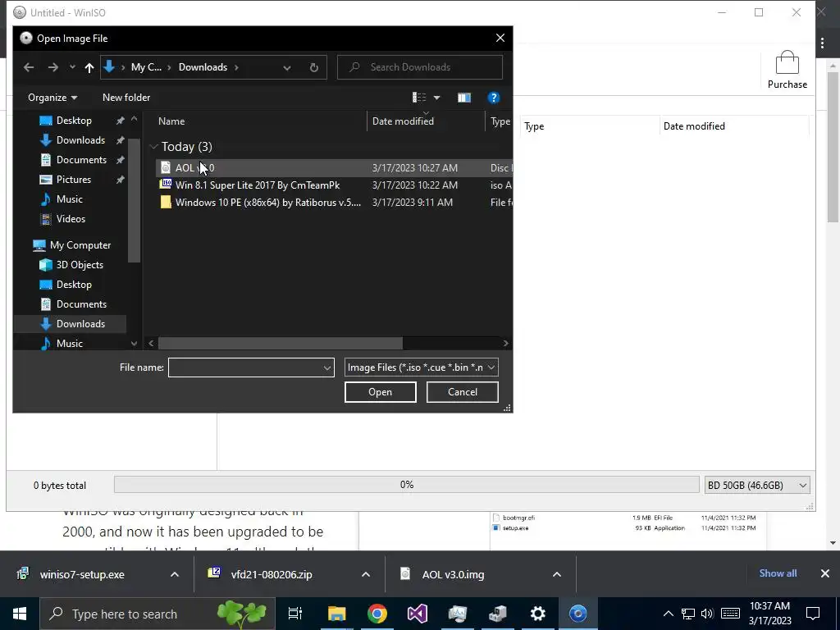
Task: Switch to WinISO taskbar icon
Action: click(x=577, y=614)
